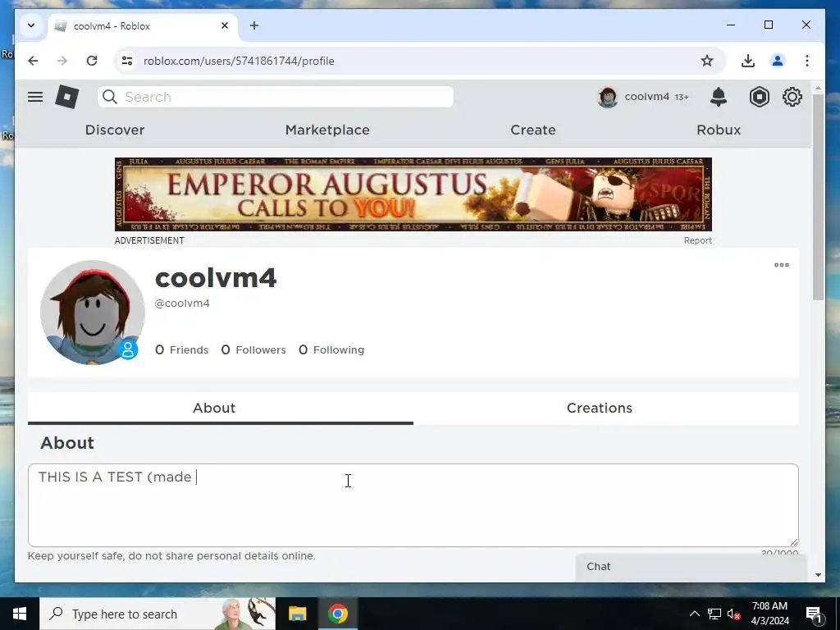Click the address bar URL
840x630 pixels.
click(239, 61)
